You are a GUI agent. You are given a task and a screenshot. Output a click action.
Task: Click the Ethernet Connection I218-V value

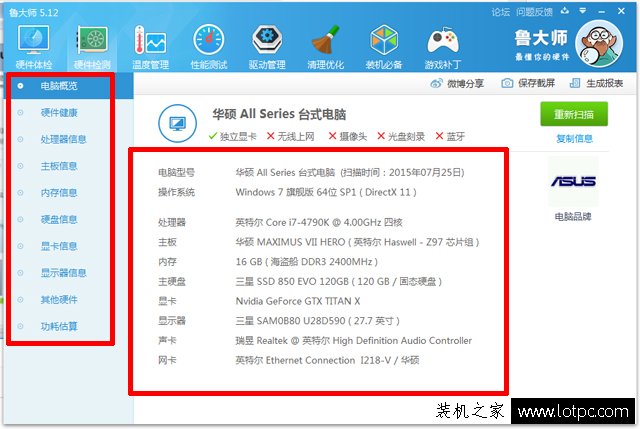[x=327, y=360]
